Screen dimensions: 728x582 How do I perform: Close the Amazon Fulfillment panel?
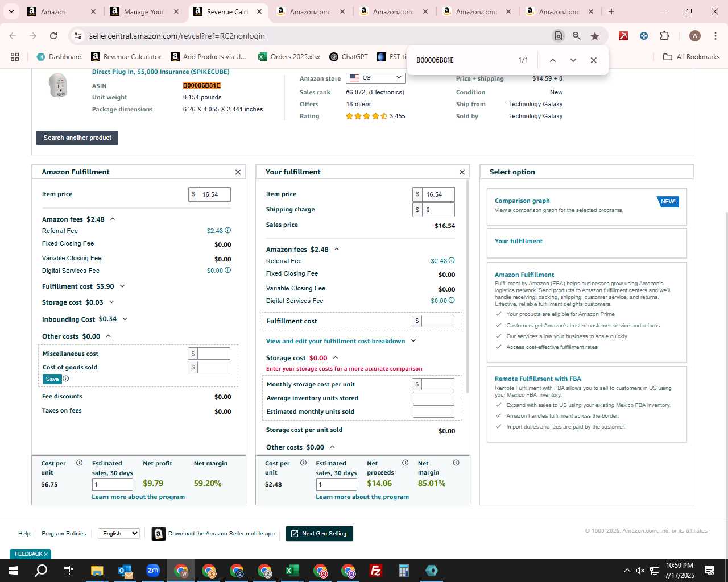point(238,172)
